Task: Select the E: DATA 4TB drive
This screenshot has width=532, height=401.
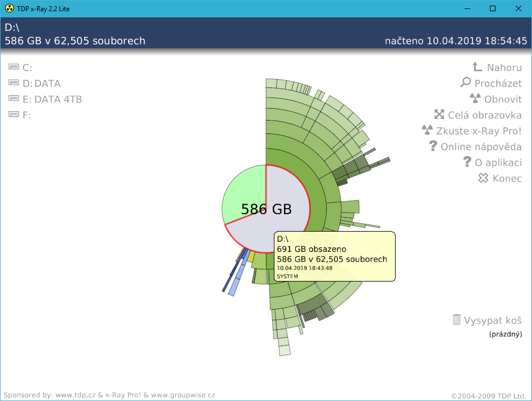Action: click(x=52, y=99)
